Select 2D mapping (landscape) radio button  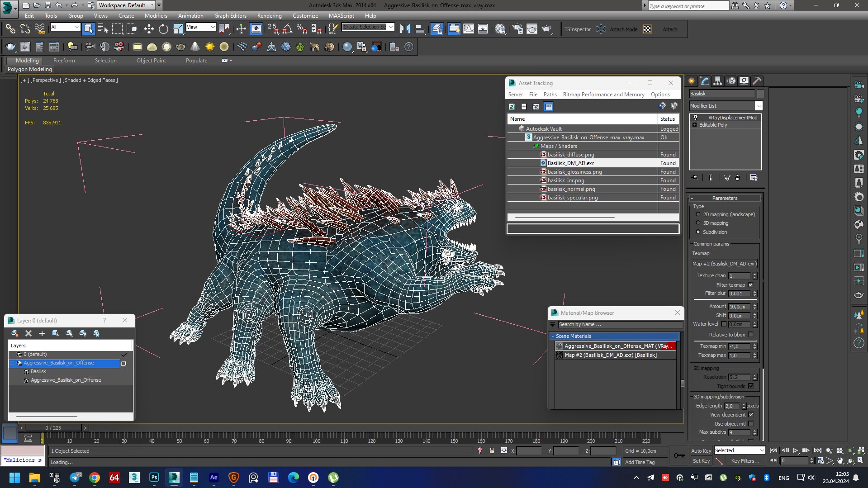698,214
